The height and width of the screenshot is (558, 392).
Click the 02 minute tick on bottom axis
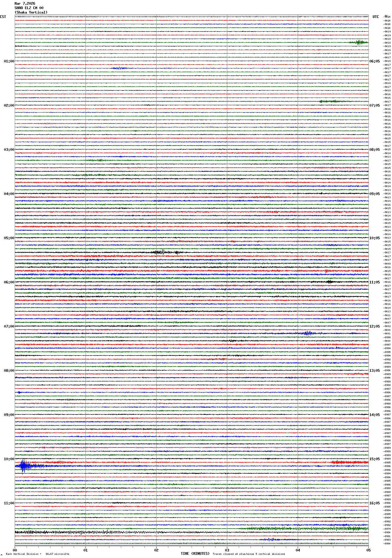point(156,550)
